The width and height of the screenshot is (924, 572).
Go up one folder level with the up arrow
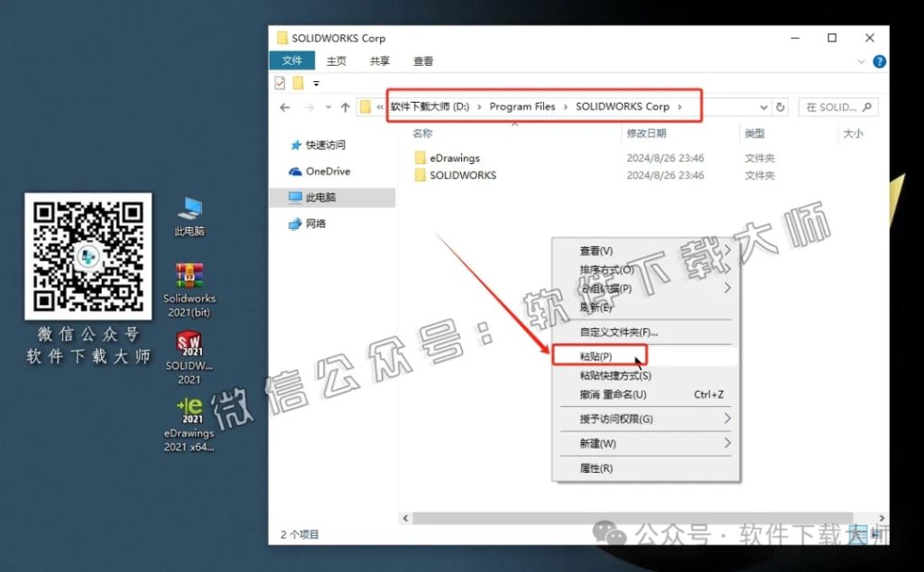coord(345,106)
